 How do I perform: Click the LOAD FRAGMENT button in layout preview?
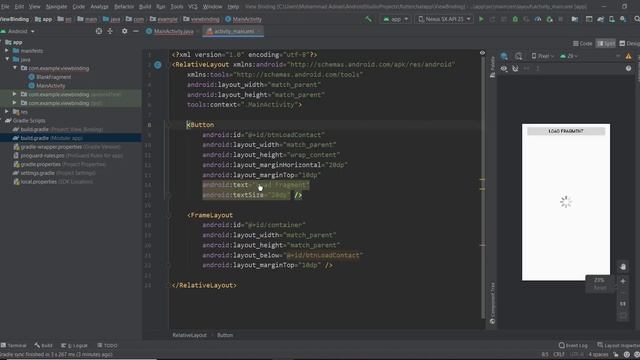tap(566, 131)
